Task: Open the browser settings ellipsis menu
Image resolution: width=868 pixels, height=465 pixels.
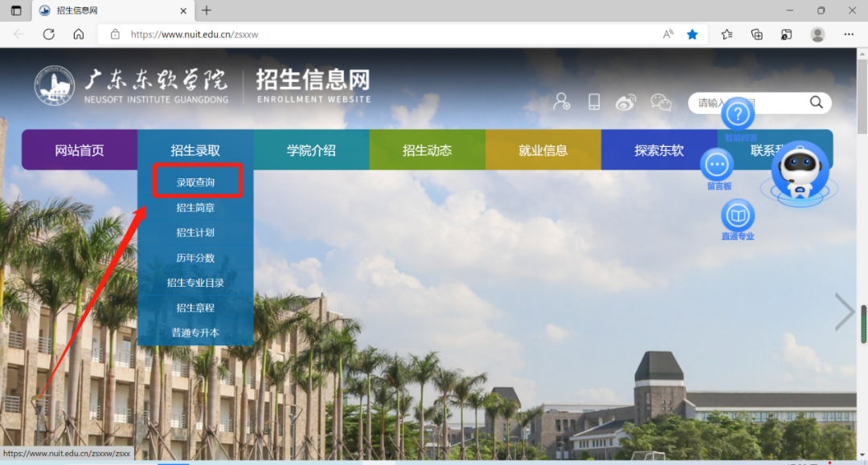Action: (x=848, y=35)
